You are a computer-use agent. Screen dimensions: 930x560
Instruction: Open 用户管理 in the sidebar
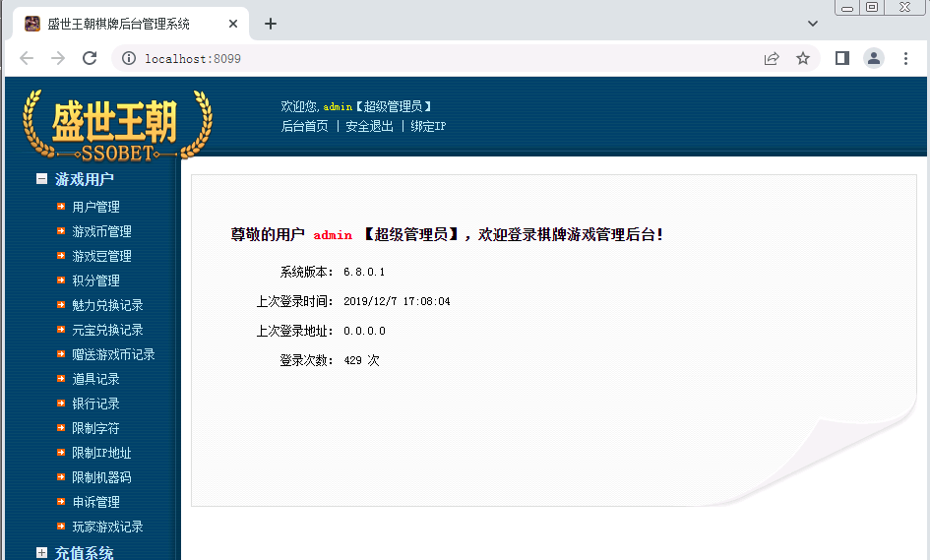[x=95, y=207]
